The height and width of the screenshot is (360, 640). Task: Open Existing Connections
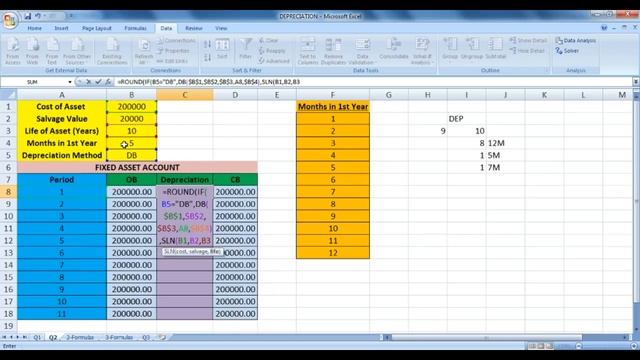coord(112,51)
